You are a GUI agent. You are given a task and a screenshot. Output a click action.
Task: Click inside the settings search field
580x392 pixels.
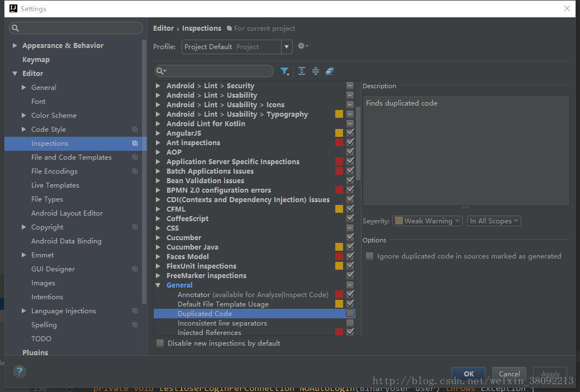pyautogui.click(x=76, y=28)
